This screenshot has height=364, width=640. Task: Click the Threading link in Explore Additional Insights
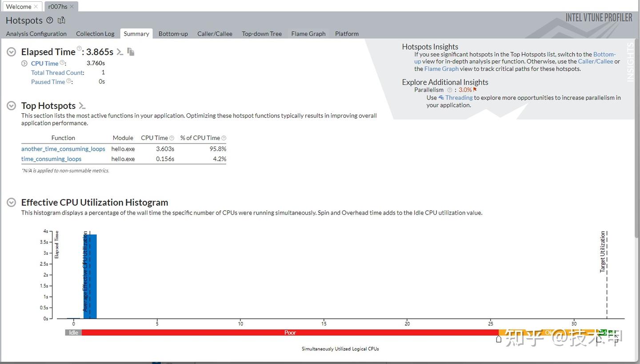tap(458, 97)
